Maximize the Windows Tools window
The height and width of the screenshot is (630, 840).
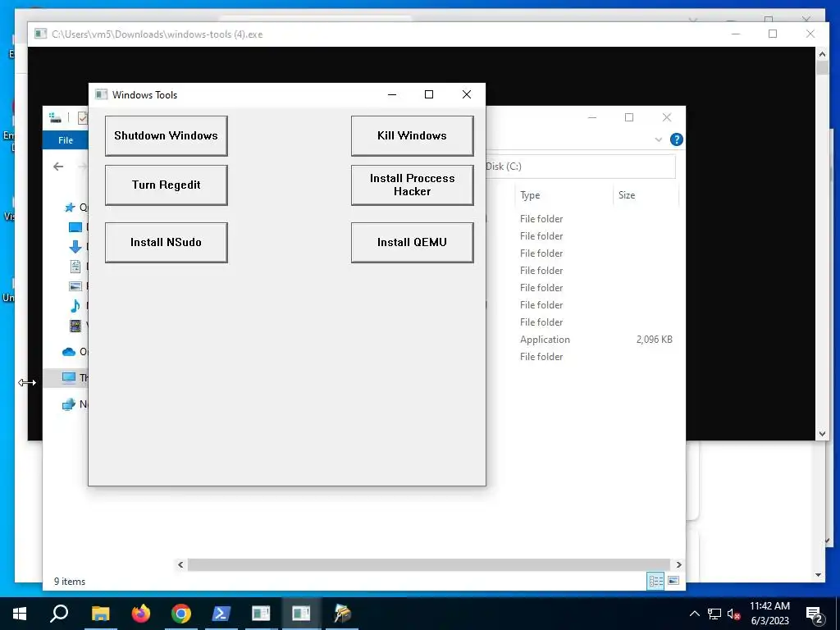click(428, 94)
